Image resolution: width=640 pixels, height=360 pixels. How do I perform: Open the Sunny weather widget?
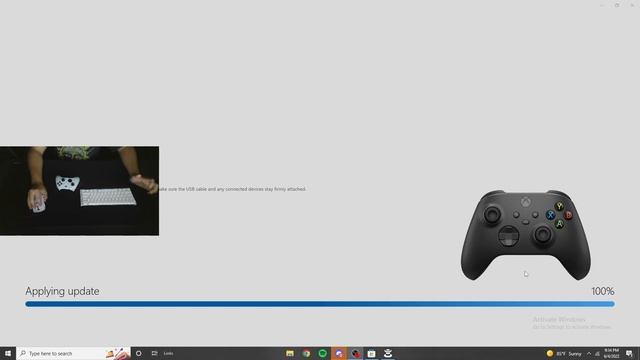564,353
